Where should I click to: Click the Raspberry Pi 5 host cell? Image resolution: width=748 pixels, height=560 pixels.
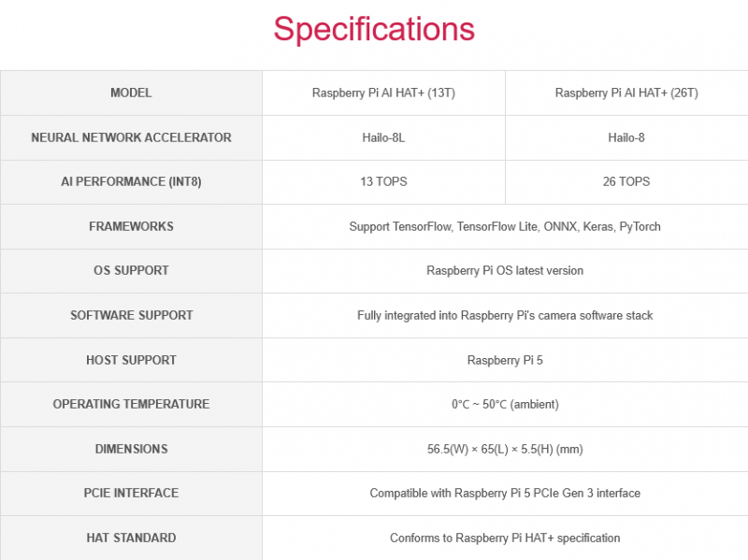point(505,360)
